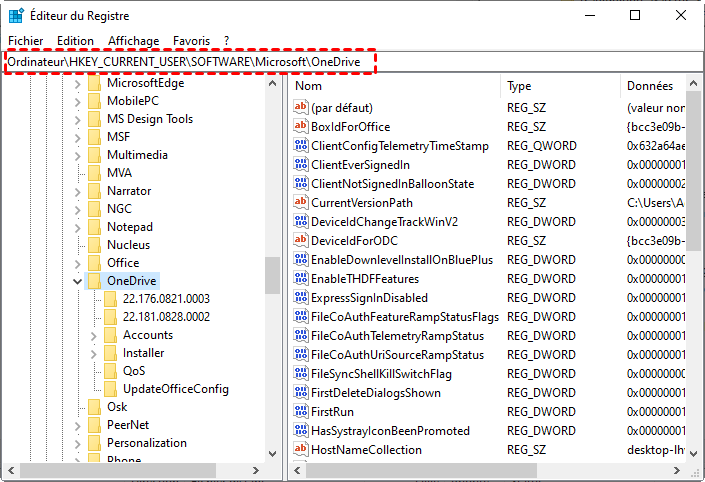Image resolution: width=705 pixels, height=482 pixels.
Task: Select the FileSyncShellKillSwitchFlag value
Action: [x=381, y=374]
